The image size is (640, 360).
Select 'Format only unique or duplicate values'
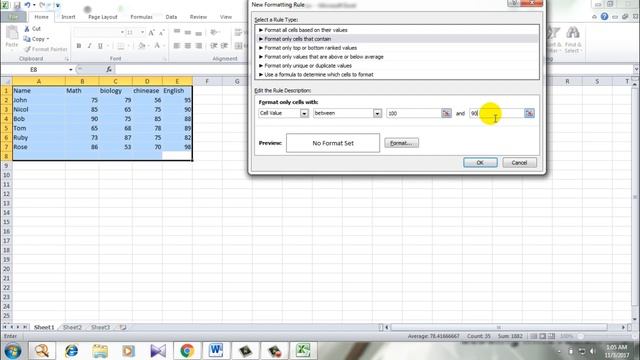point(397,66)
